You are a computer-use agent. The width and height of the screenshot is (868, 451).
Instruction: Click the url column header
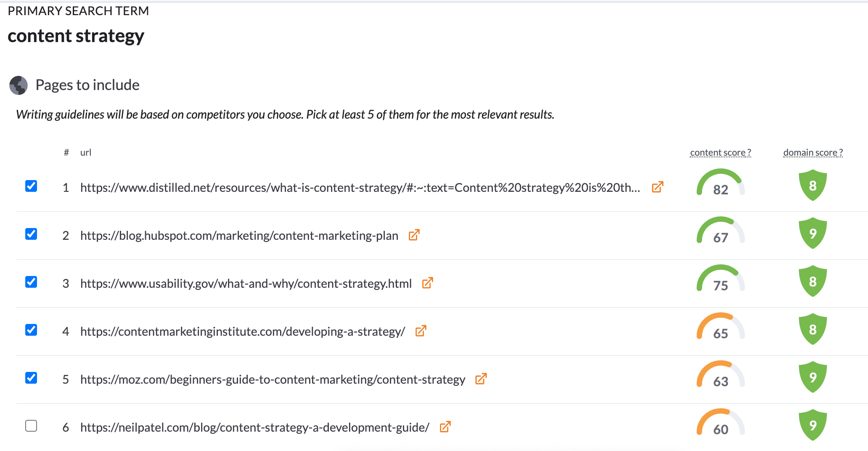pyautogui.click(x=86, y=153)
